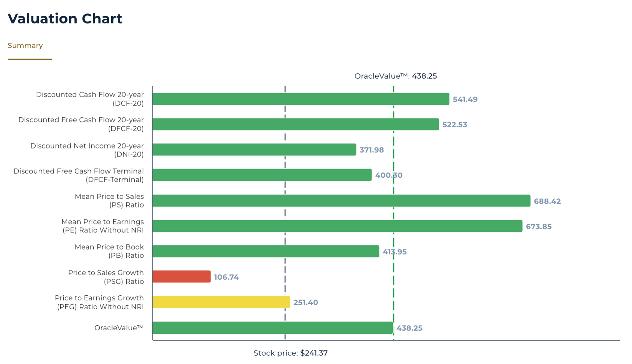Click the DFCF-20 bar in chart
Image resolution: width=632 pixels, height=364 pixels.
pos(295,124)
